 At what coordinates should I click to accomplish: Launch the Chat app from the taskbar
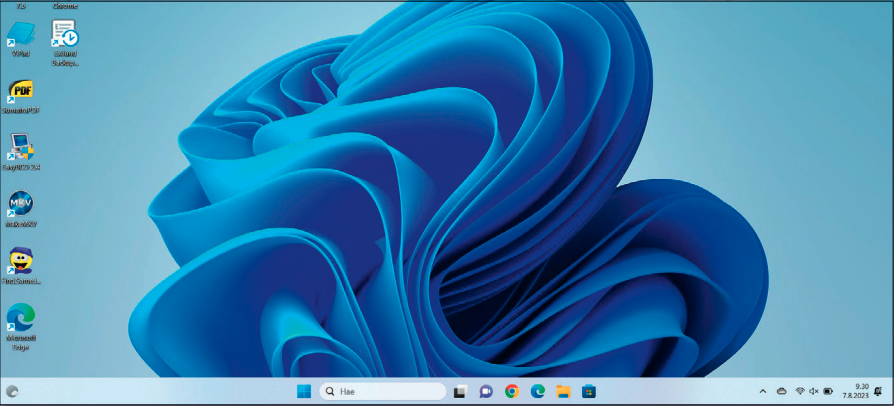click(x=487, y=391)
